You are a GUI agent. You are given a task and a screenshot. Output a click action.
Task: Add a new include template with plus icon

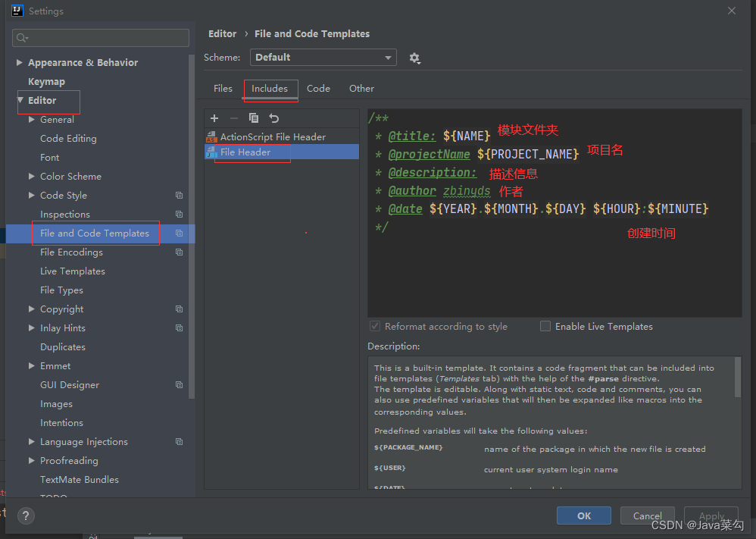point(214,118)
